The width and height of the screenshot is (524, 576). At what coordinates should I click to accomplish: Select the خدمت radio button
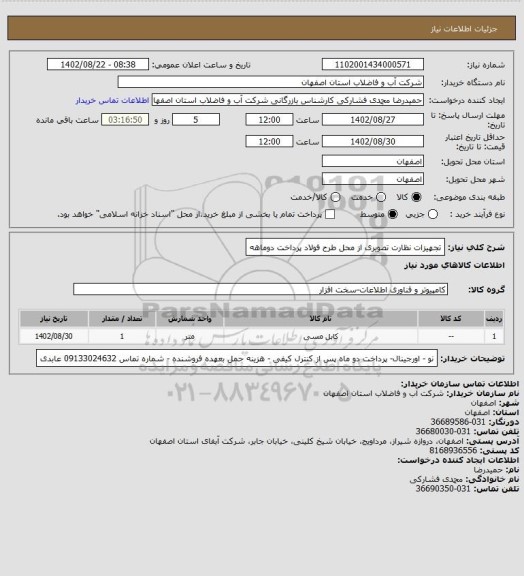coord(381,197)
